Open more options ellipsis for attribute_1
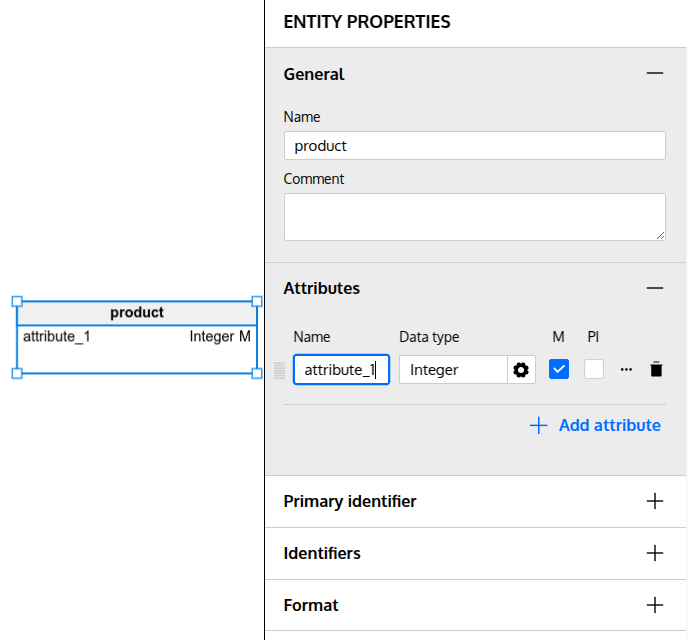 click(x=626, y=369)
